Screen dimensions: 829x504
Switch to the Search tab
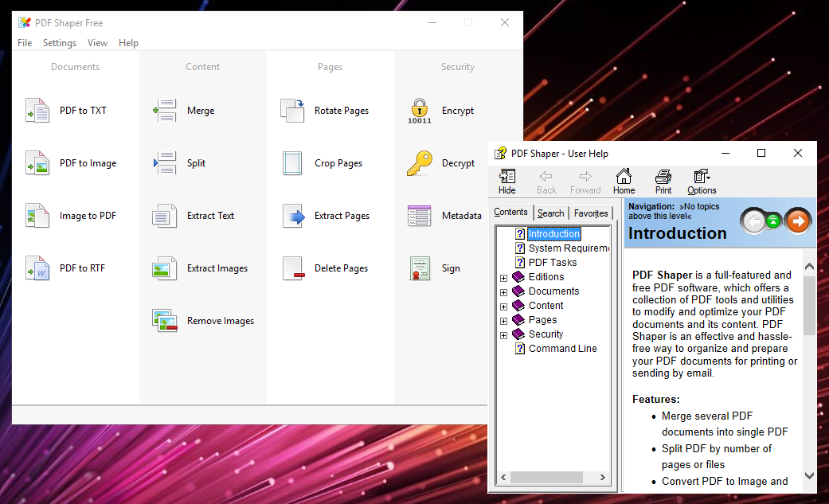[x=550, y=213]
